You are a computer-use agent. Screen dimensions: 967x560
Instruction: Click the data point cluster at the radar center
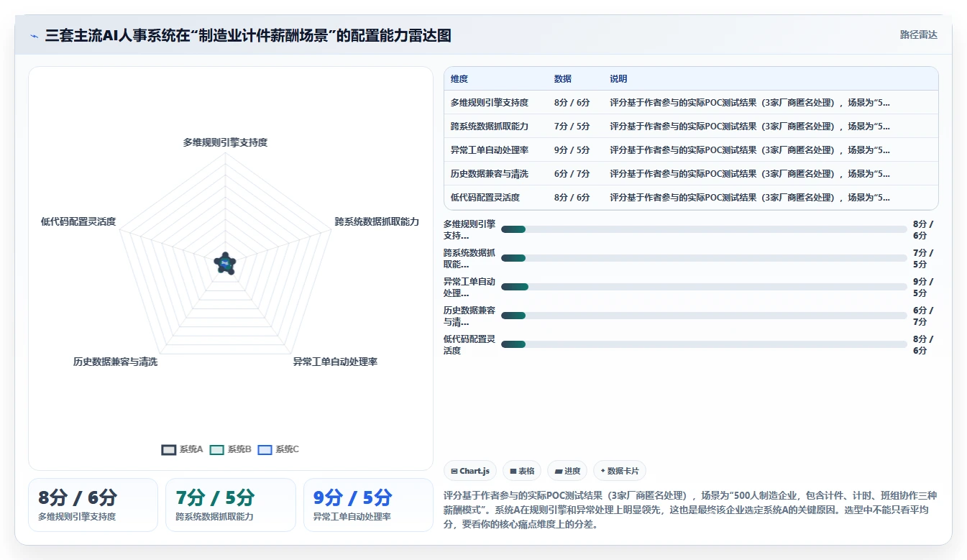pos(225,264)
